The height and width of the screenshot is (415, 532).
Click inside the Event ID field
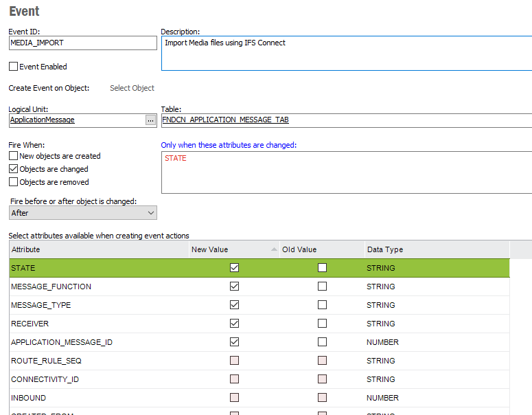(82, 43)
